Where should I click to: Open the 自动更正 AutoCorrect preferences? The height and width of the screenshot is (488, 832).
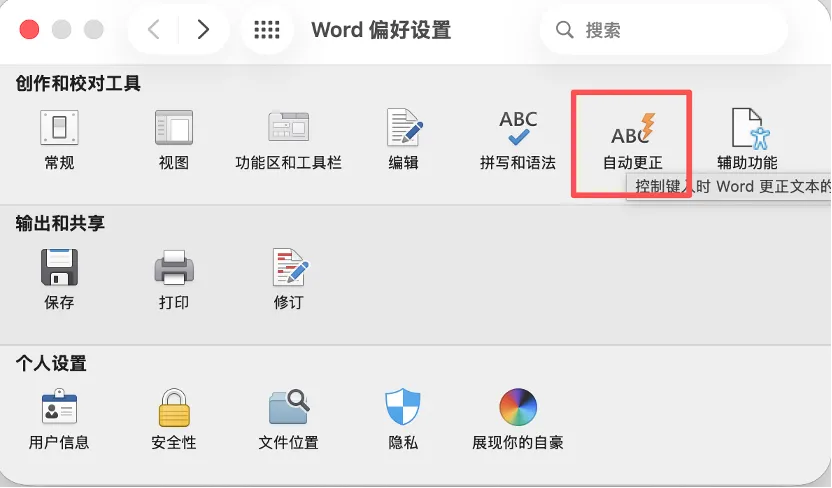coord(632,142)
